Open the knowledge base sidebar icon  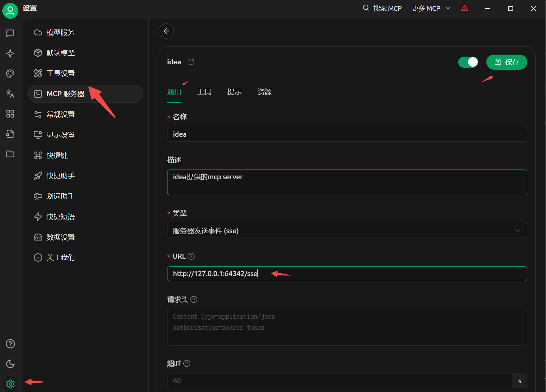click(10, 134)
